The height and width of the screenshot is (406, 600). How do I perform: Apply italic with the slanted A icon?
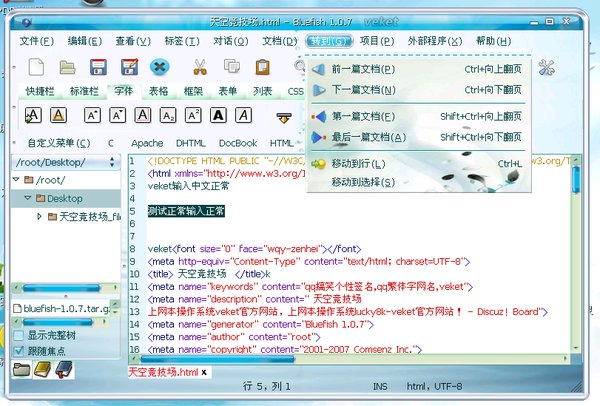[x=243, y=115]
